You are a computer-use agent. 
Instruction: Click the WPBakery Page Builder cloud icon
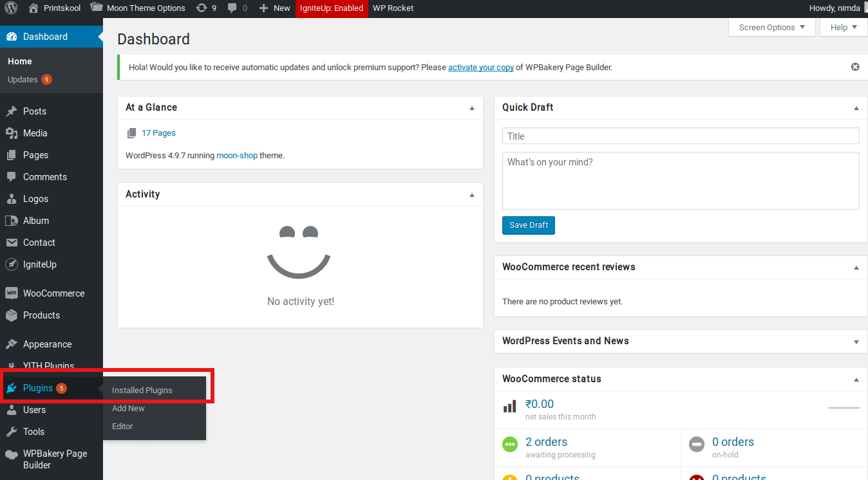[12, 454]
